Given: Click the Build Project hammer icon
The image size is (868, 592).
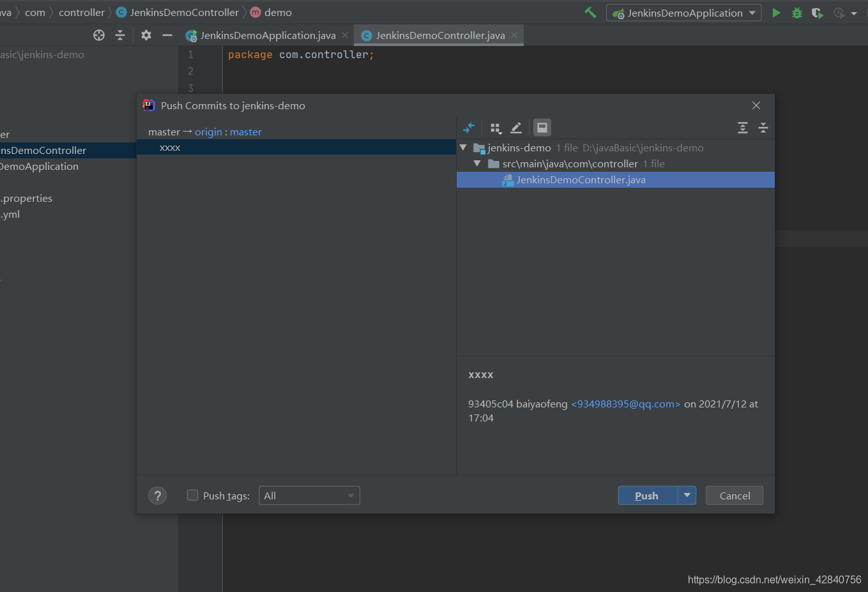Looking at the screenshot, I should (x=590, y=13).
